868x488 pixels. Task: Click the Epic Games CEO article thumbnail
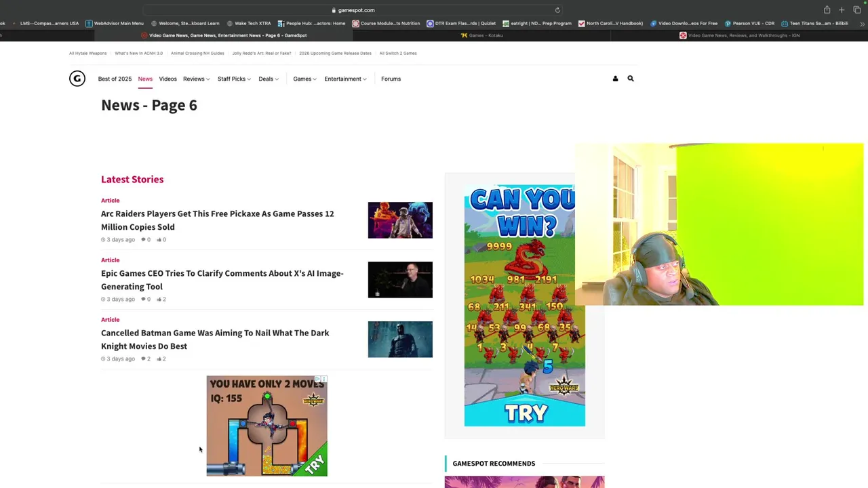point(400,280)
